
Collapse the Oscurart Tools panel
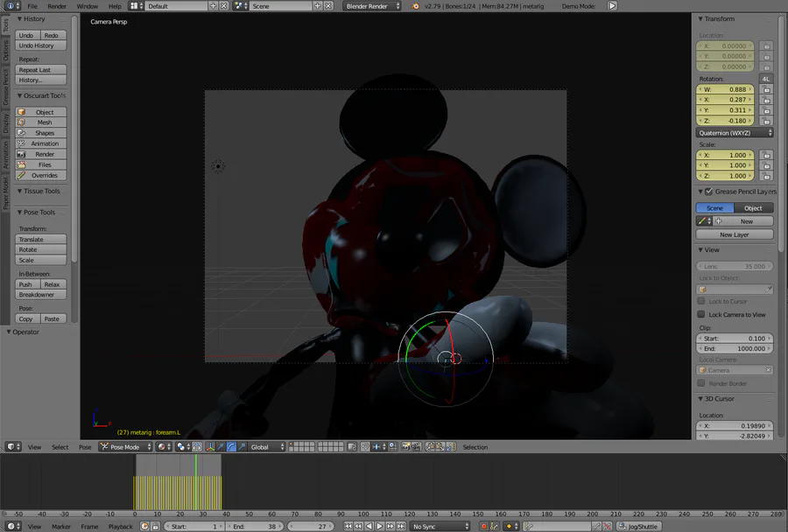pos(41,95)
